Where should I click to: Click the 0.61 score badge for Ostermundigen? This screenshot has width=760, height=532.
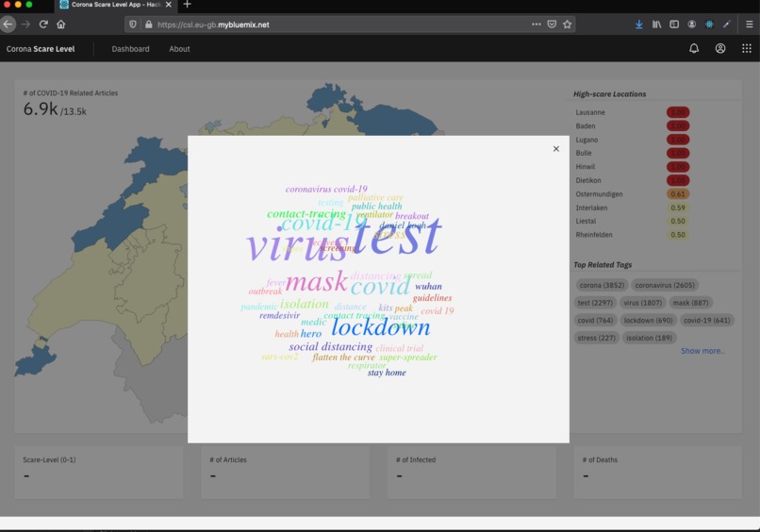[x=678, y=194]
